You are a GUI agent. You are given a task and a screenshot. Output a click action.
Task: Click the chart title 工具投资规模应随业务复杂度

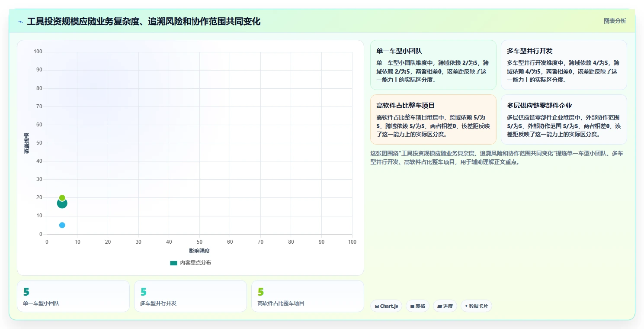pos(144,21)
